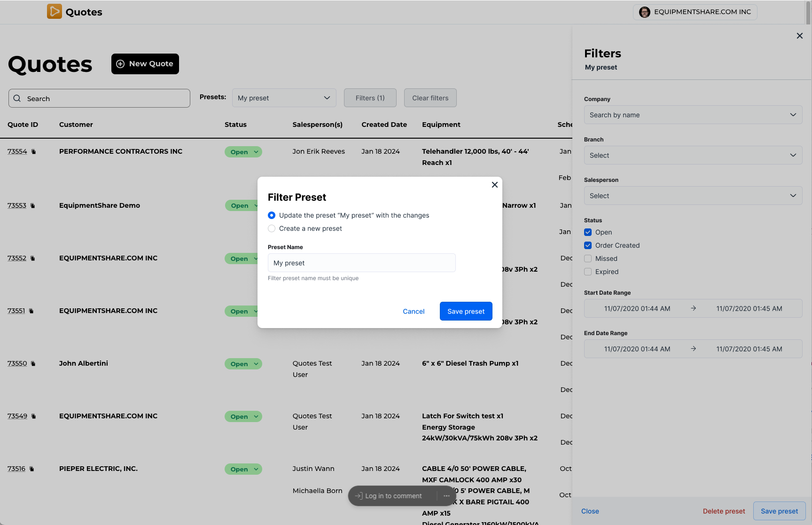Copy quote ID 73549 with its copy icon

click(34, 416)
